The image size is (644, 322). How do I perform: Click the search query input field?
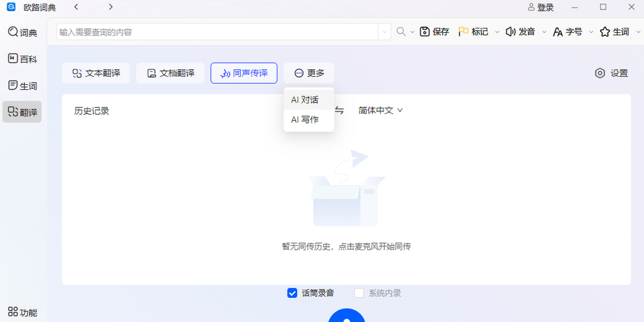click(217, 32)
